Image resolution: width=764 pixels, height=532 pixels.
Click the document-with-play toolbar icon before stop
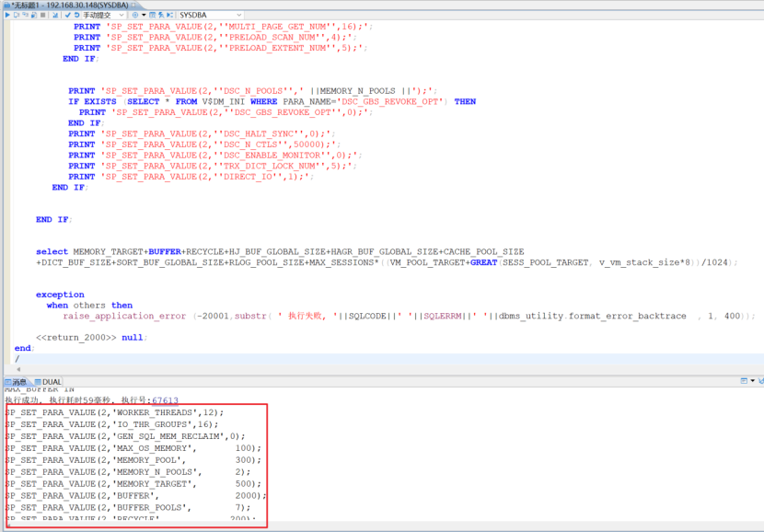tap(34, 15)
